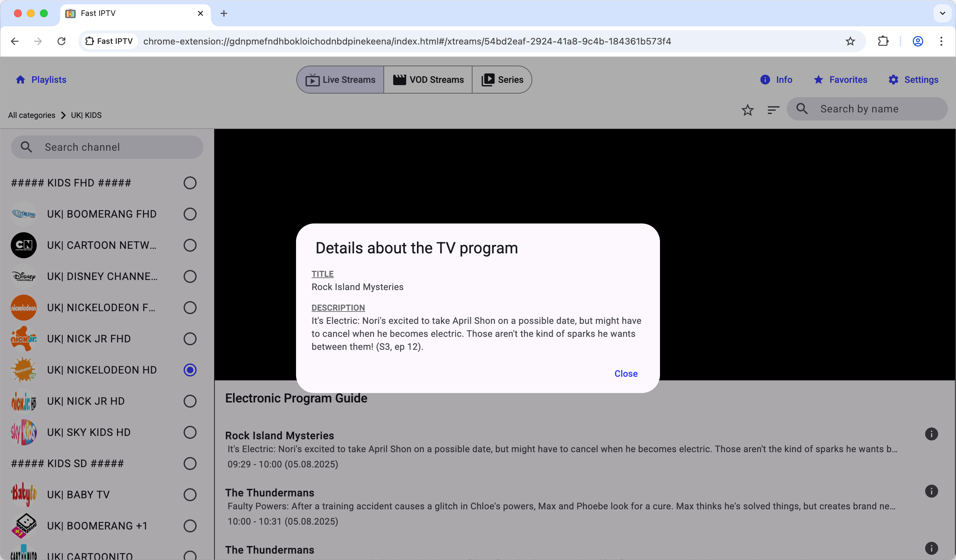
Task: Click the Nick Jr FHD logo
Action: coord(23,338)
